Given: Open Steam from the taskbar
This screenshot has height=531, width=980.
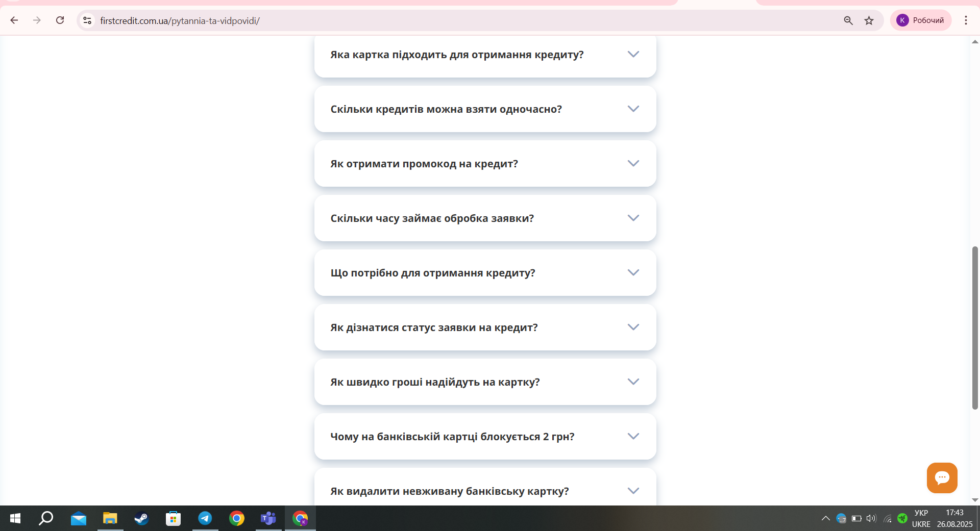Looking at the screenshot, I should 141,519.
